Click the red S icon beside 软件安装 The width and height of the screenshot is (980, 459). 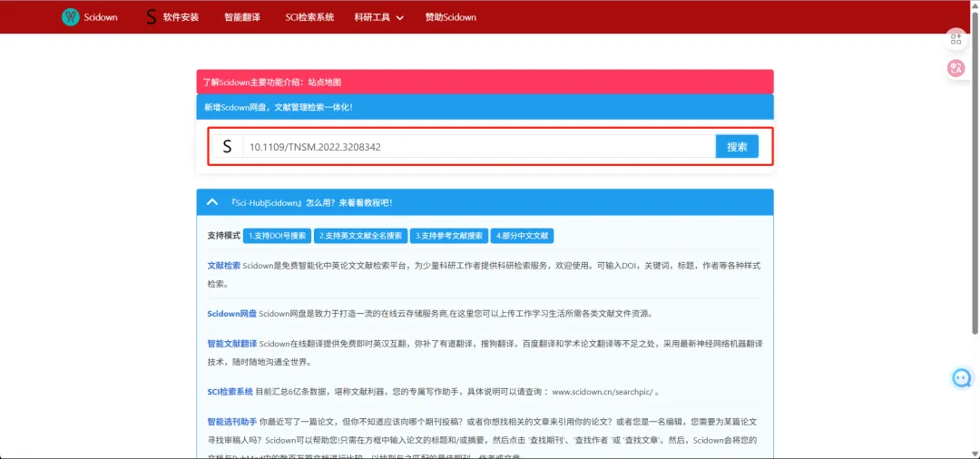click(x=151, y=17)
